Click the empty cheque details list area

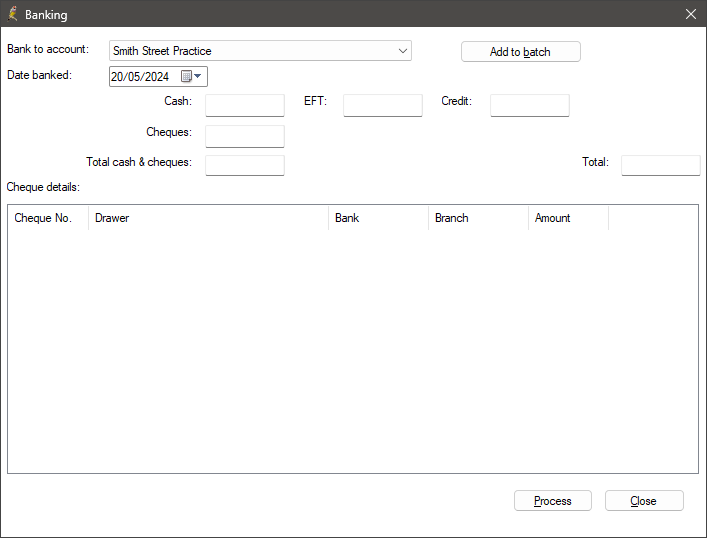pyautogui.click(x=353, y=351)
